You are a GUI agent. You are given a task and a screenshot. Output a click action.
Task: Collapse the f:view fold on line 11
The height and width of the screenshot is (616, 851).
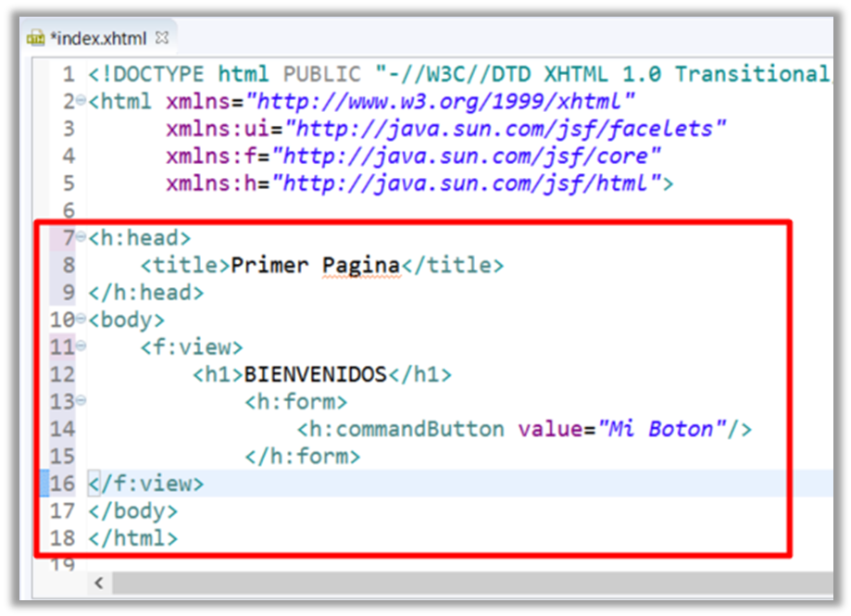point(81,347)
